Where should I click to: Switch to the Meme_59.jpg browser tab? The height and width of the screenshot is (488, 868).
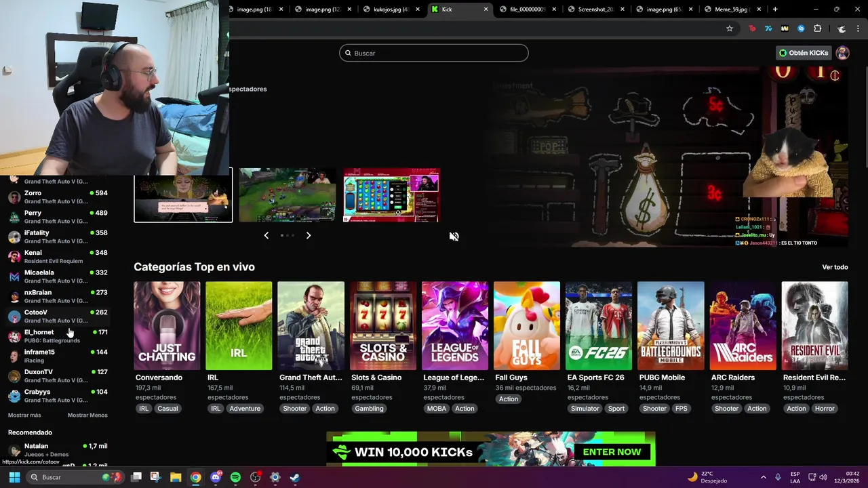tap(732, 9)
